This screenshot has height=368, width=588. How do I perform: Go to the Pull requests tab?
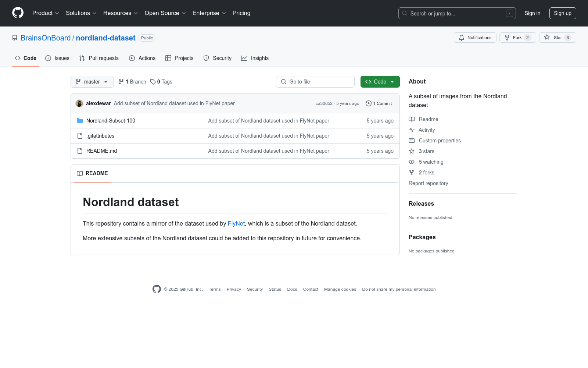tap(99, 58)
